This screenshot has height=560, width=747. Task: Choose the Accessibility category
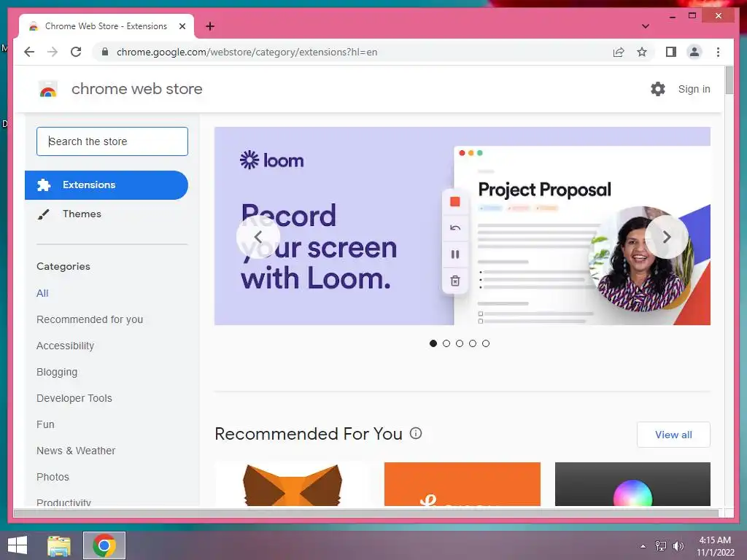pos(65,346)
